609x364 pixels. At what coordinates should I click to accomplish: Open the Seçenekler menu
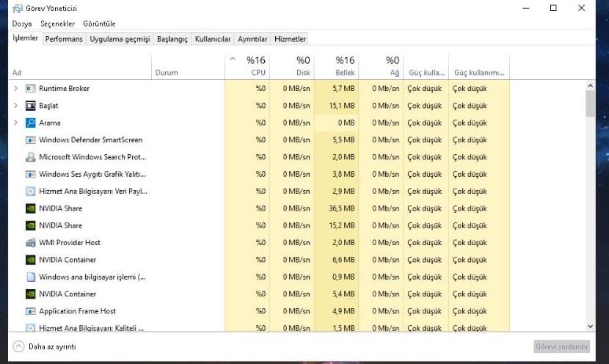tap(57, 23)
